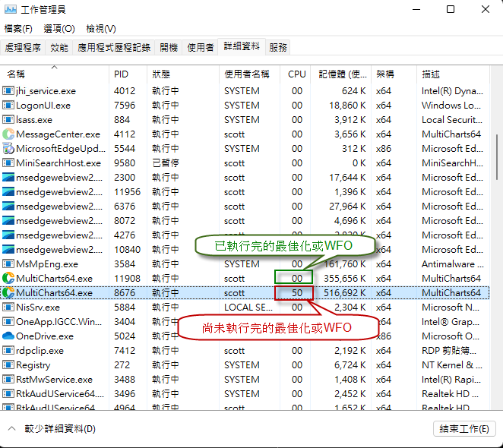Click the jhi_service.exe process icon

point(8,91)
